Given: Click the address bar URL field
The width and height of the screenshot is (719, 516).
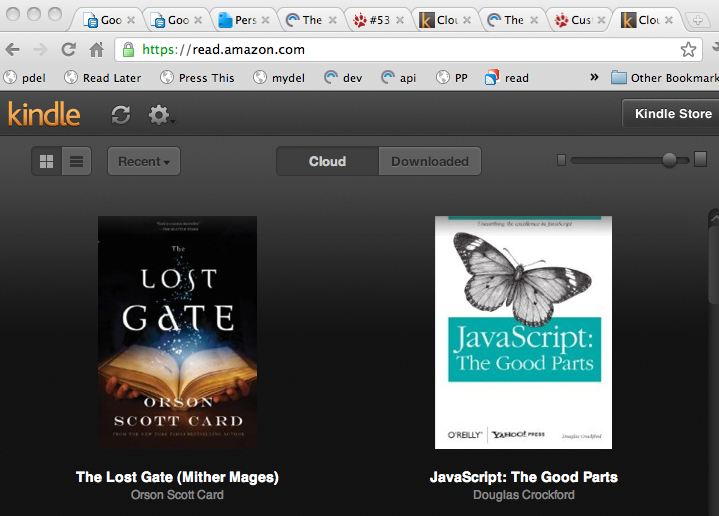Looking at the screenshot, I should 400,49.
